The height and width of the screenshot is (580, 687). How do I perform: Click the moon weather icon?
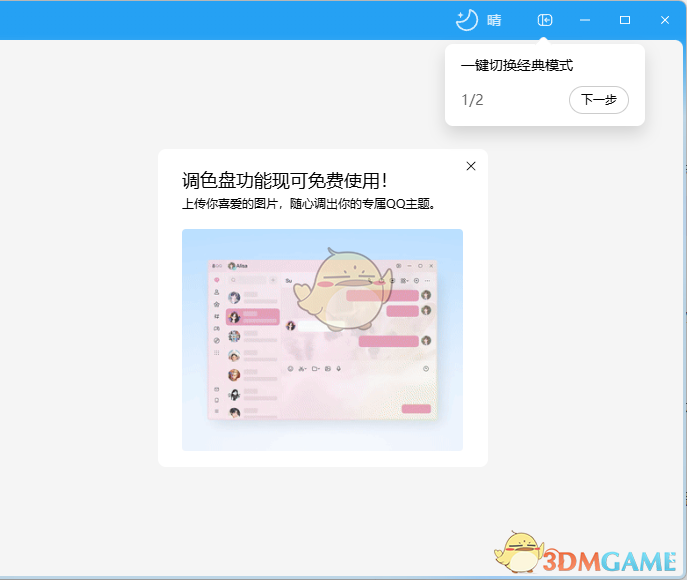(467, 20)
